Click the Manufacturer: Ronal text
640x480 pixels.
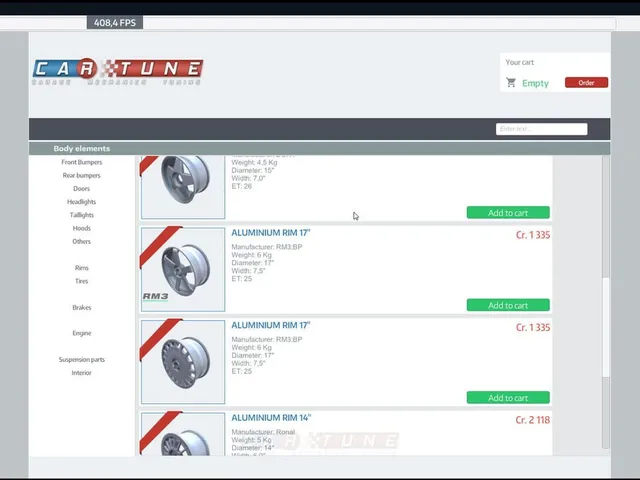pyautogui.click(x=263, y=432)
